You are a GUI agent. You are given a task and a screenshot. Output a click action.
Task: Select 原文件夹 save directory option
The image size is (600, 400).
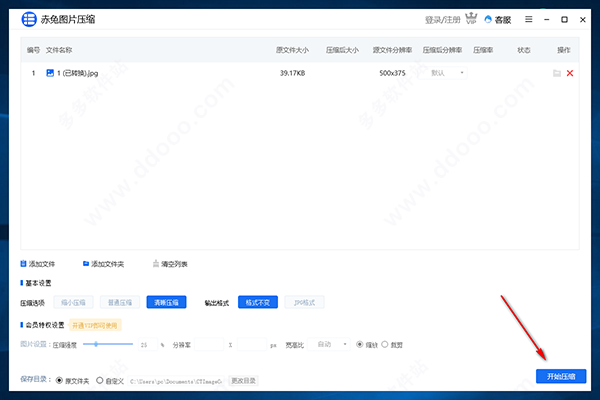pyautogui.click(x=59, y=380)
